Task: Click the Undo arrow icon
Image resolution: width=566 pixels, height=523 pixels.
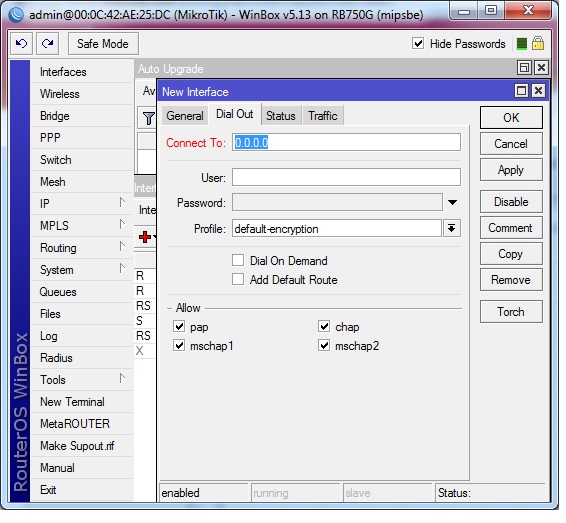Action: tap(21, 44)
